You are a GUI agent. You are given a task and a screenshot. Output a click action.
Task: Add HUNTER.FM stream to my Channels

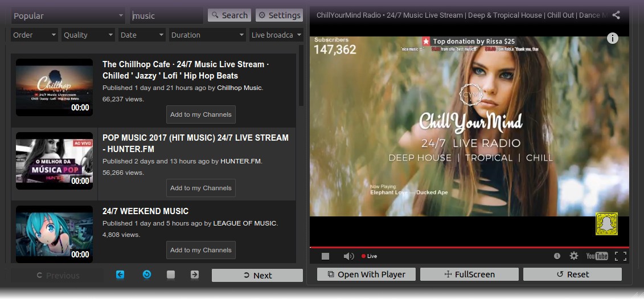tap(201, 188)
